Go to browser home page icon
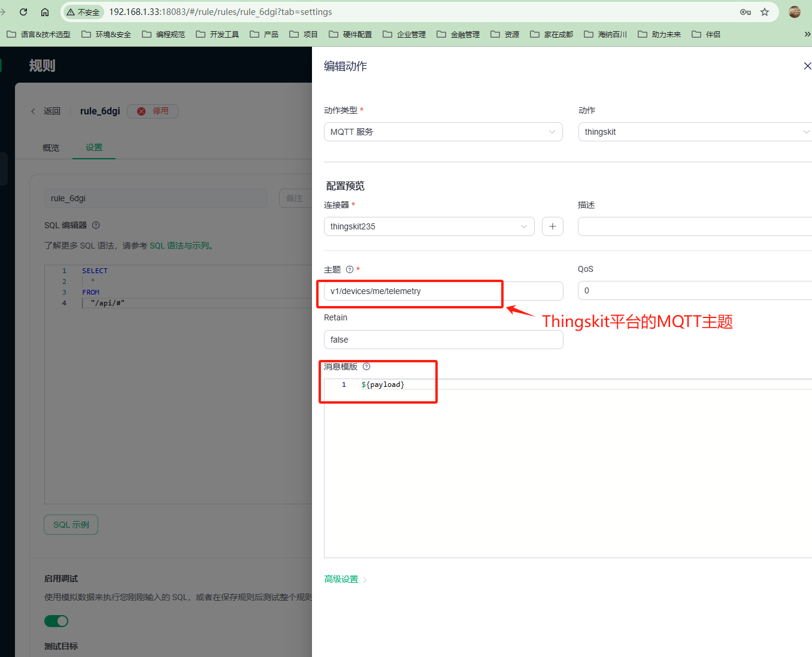 click(45, 12)
